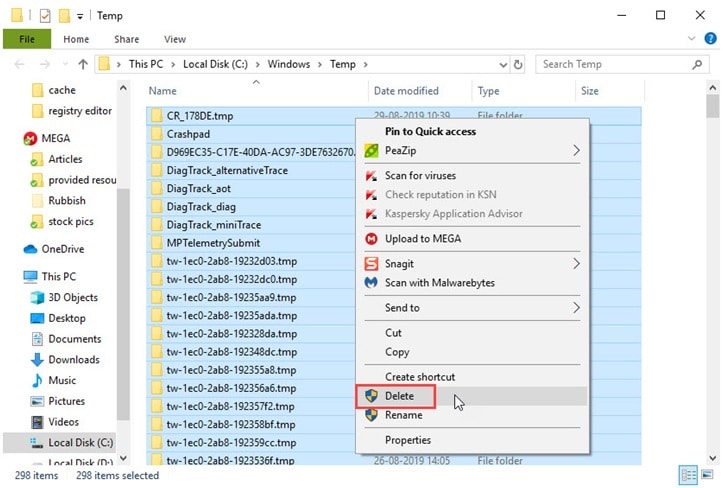Open registry editor folder in sidebar
Viewport: 723px width, 488px height.
point(80,111)
